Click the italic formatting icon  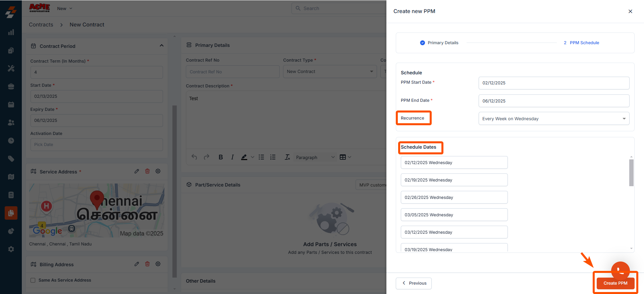232,157
